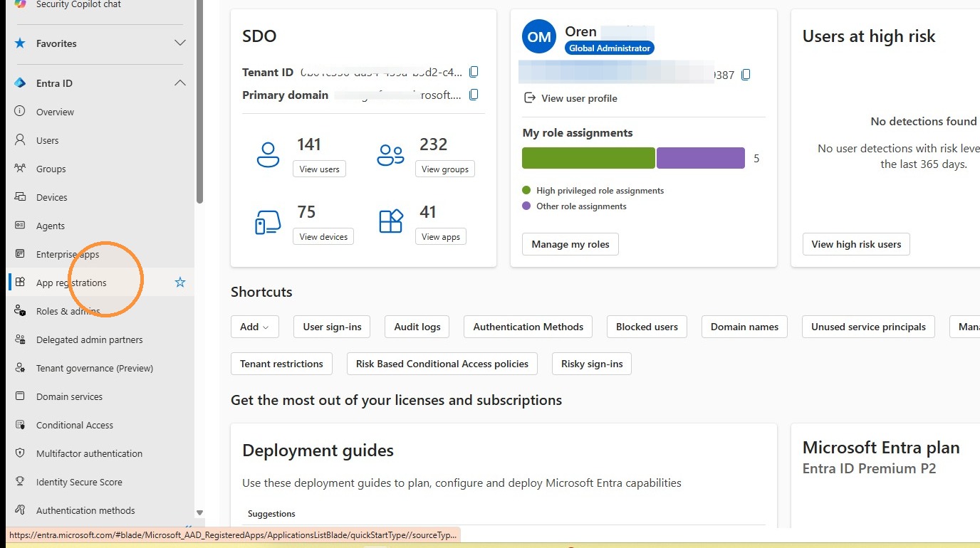Screen dimensions: 980x548
Task: Open Risk Based Conditional Access policies shortcut
Action: (x=442, y=364)
